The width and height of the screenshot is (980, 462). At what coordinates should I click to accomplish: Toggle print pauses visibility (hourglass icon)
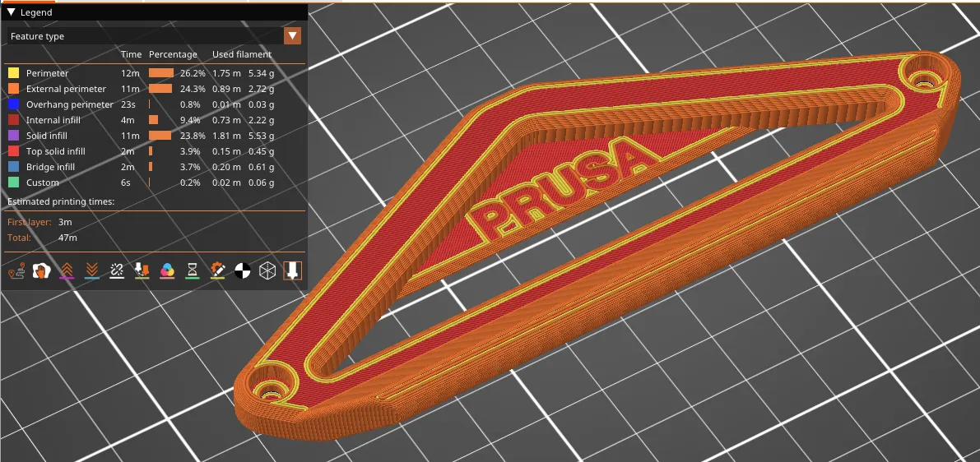[x=193, y=270]
